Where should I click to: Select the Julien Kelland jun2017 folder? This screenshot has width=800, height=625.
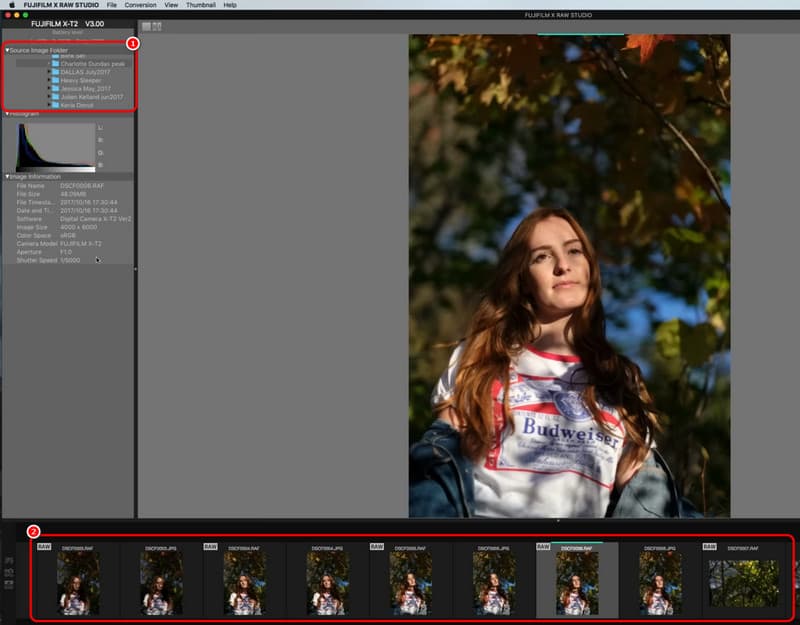(92, 96)
